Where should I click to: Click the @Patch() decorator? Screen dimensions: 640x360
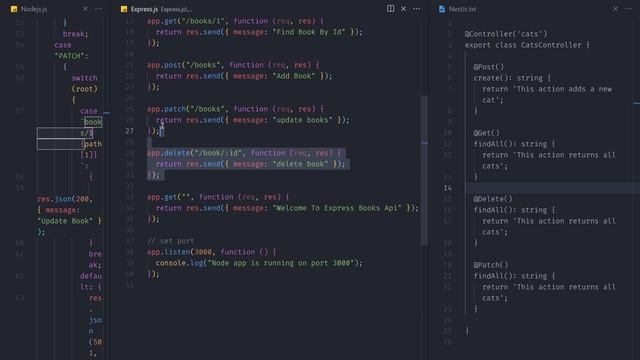tap(491, 265)
